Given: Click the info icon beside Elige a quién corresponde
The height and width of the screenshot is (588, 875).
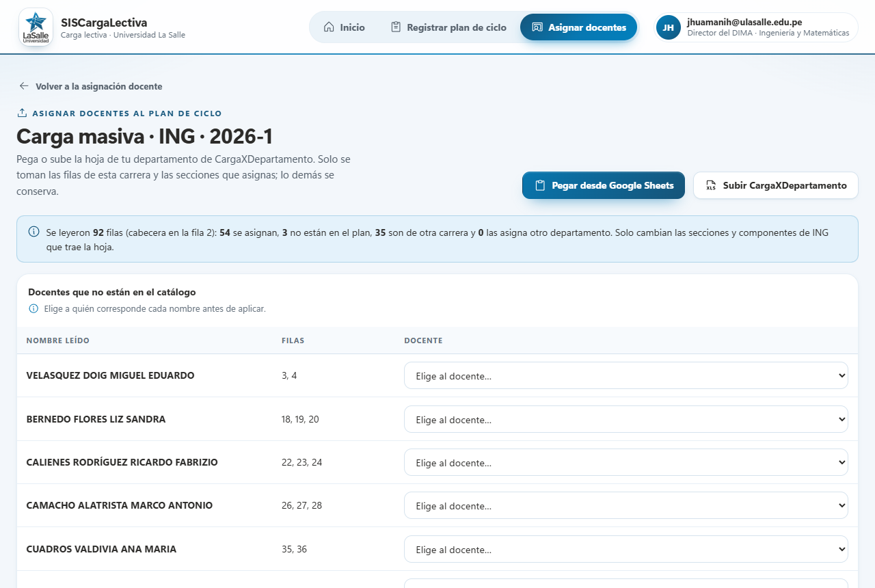Looking at the screenshot, I should click(x=33, y=308).
